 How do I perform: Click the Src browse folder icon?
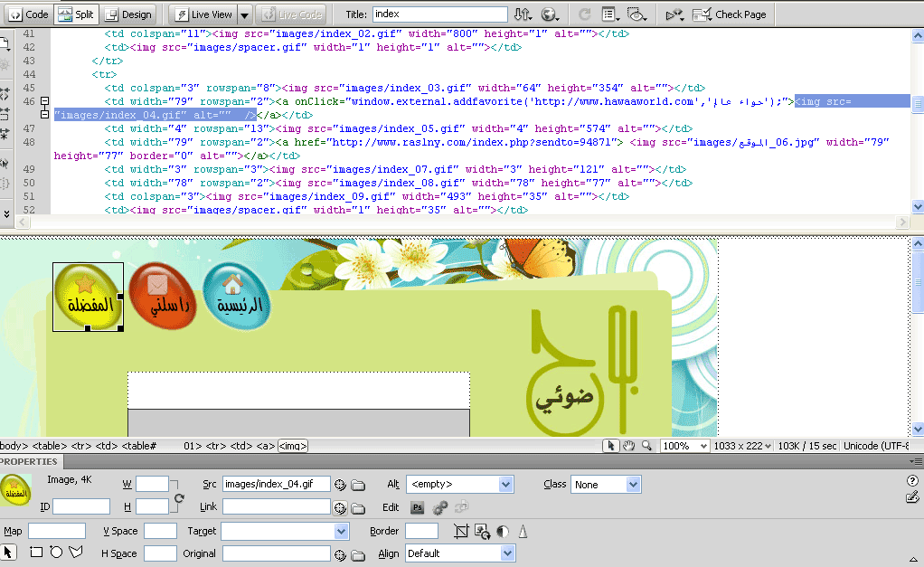(357, 485)
